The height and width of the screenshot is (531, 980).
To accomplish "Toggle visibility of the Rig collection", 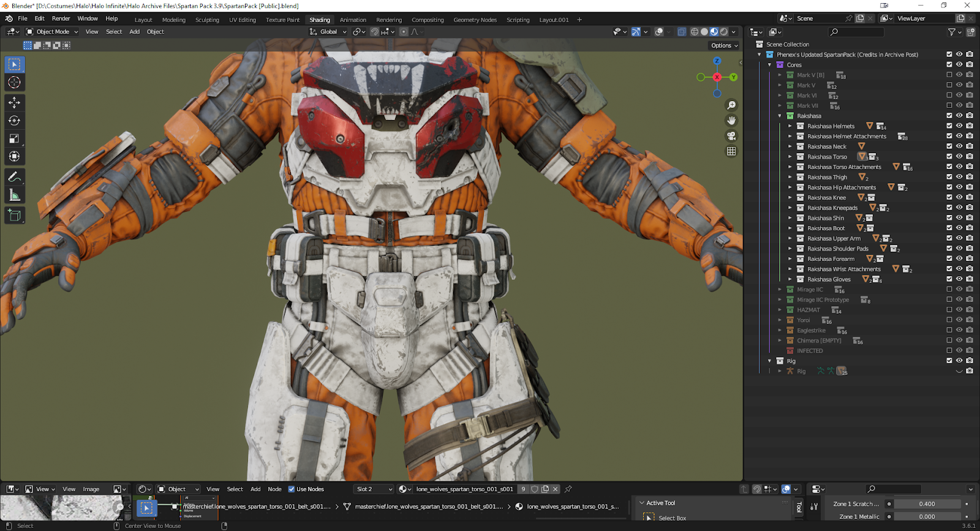I will (x=959, y=360).
